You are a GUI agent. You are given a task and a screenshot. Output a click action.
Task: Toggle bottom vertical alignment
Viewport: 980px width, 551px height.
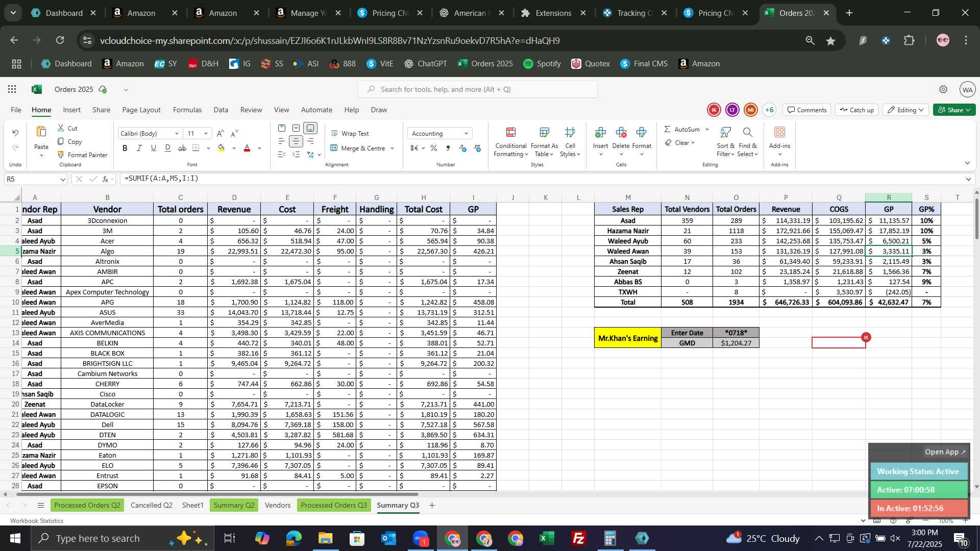click(310, 128)
